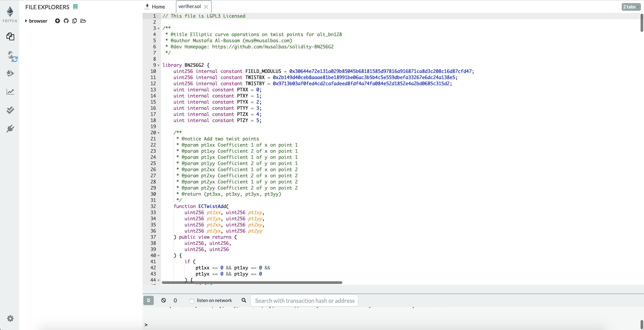Open the Analysis chart icon
Screen dimensions: 644x330
10,92
